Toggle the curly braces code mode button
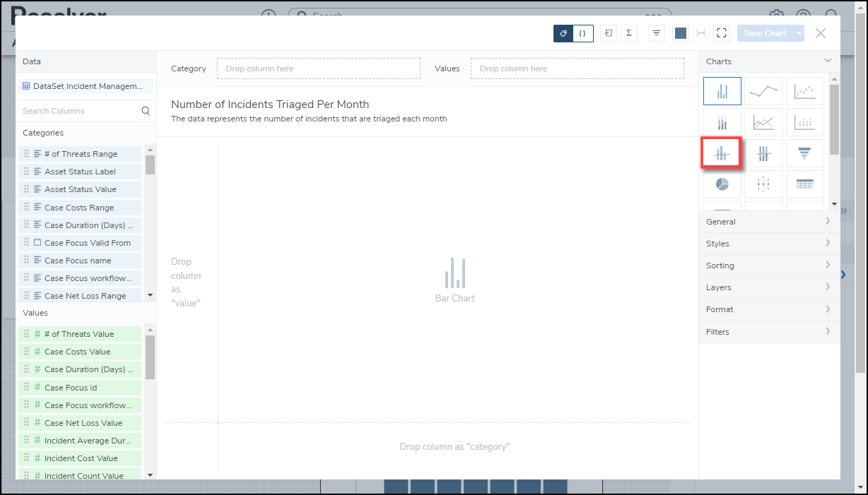Screen dimensions: 868x495 [583, 33]
